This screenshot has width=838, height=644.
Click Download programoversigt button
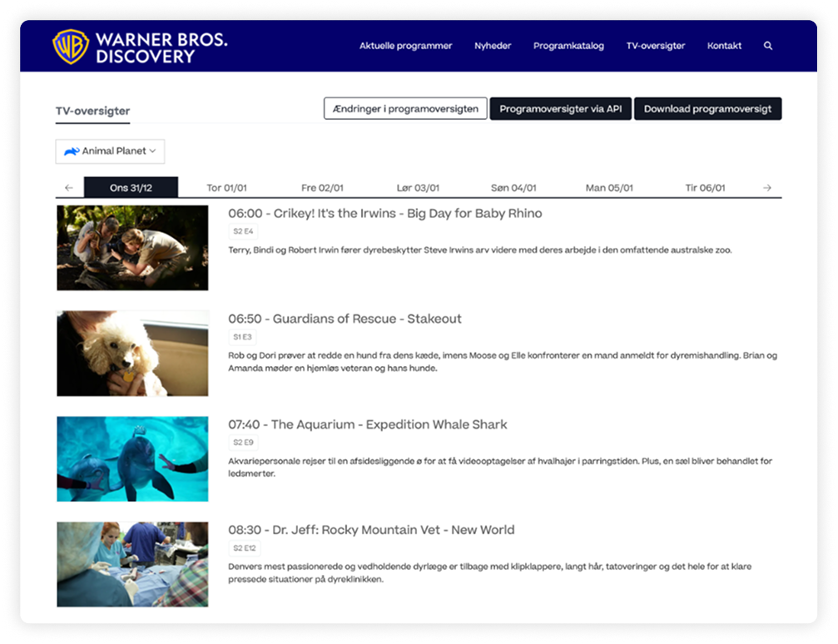tap(707, 108)
